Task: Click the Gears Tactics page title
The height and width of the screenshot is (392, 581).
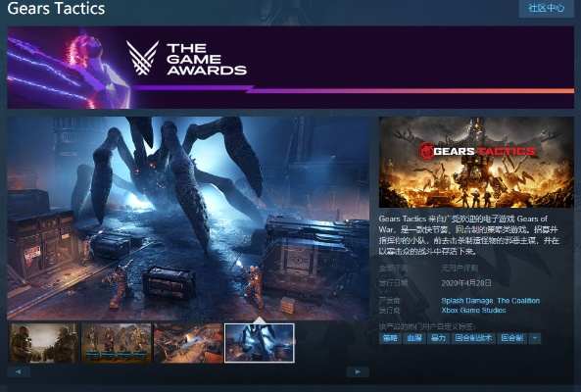Action: (x=56, y=8)
